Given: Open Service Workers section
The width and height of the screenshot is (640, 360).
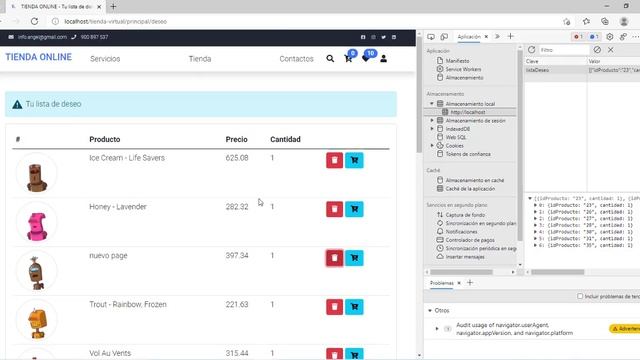Looking at the screenshot, I should [x=463, y=69].
